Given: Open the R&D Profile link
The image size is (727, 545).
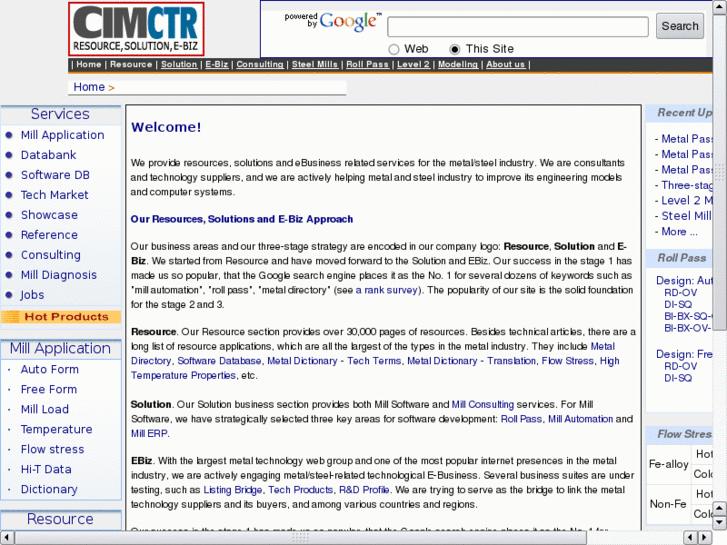Looking at the screenshot, I should point(364,490).
